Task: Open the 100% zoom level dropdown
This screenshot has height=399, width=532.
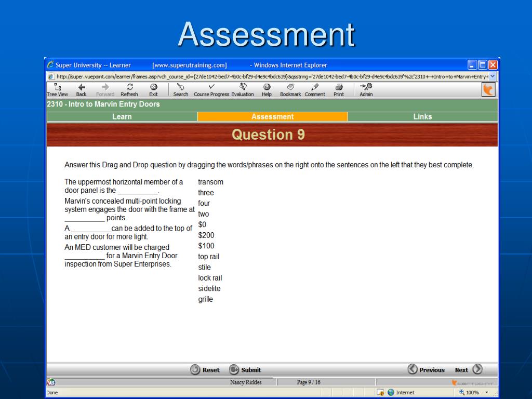Action: (486, 392)
